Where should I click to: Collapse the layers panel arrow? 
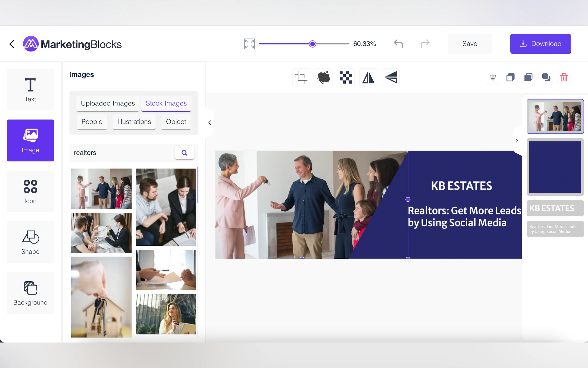pos(517,141)
